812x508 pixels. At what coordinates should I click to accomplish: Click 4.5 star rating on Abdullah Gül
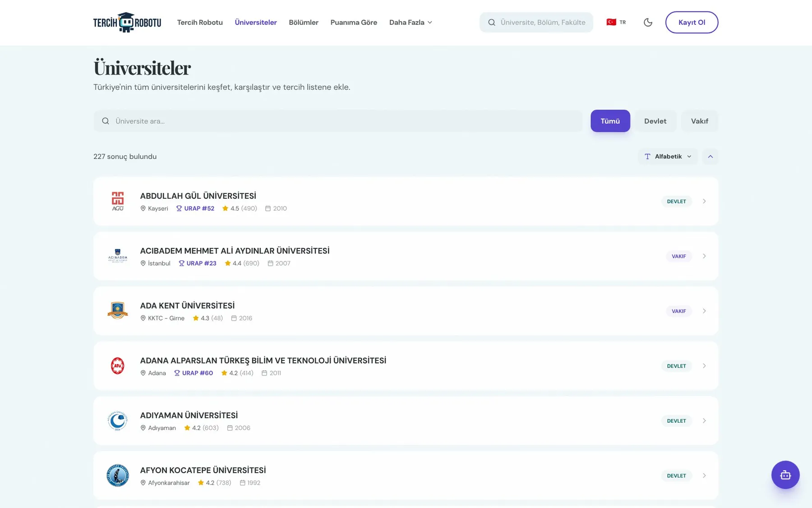pos(240,208)
